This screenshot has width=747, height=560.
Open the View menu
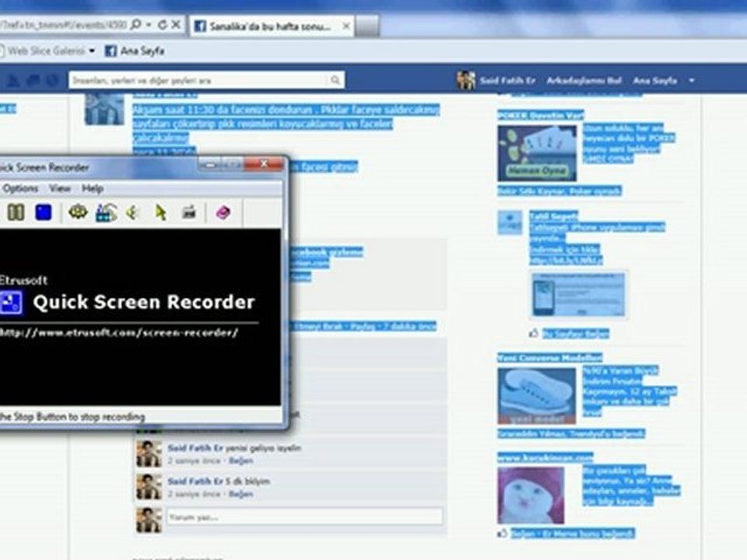point(60,188)
